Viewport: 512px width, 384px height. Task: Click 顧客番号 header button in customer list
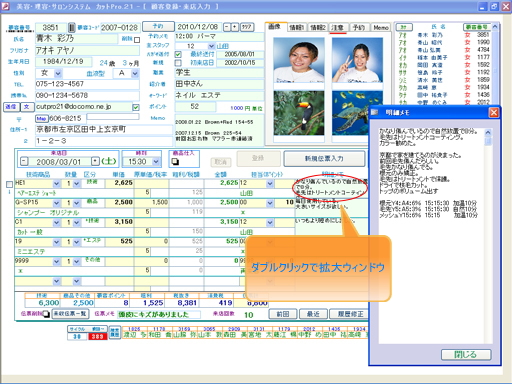[x=477, y=27]
